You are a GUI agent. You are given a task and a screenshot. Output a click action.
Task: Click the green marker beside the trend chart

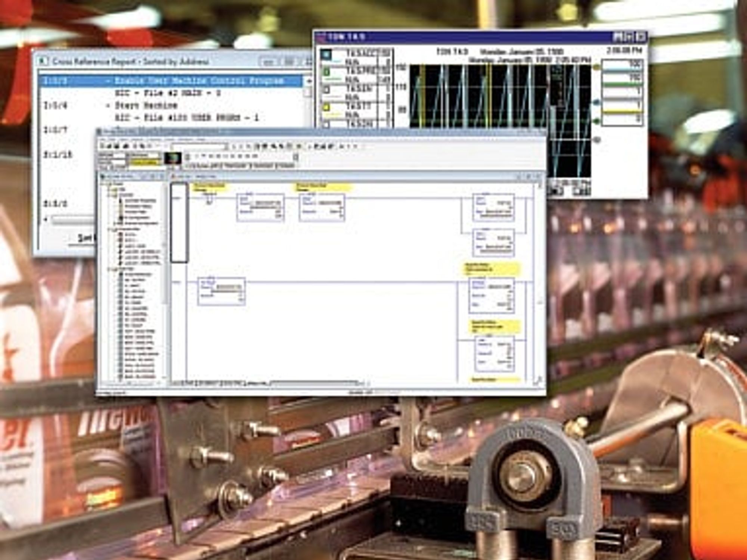[x=596, y=121]
